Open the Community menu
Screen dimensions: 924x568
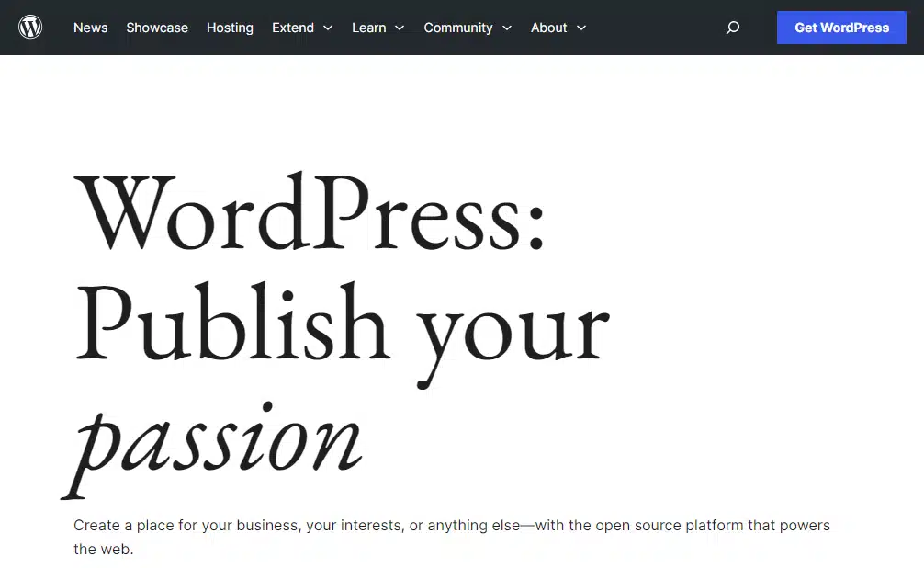pyautogui.click(x=458, y=28)
